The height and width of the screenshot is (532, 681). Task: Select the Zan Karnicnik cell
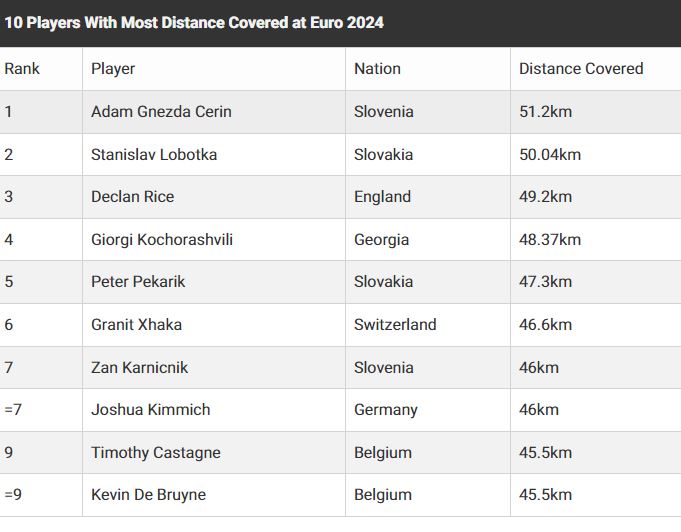click(139, 368)
